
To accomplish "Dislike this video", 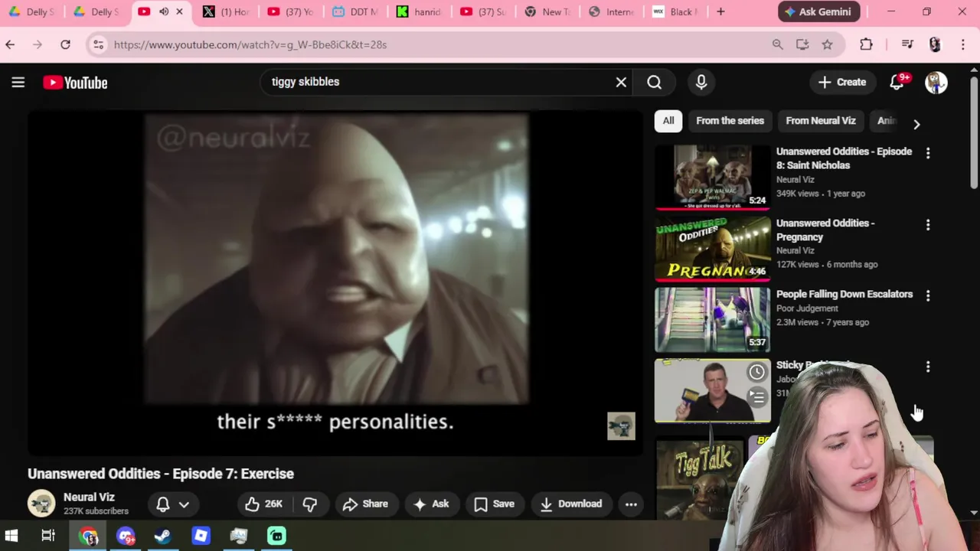I will point(310,504).
